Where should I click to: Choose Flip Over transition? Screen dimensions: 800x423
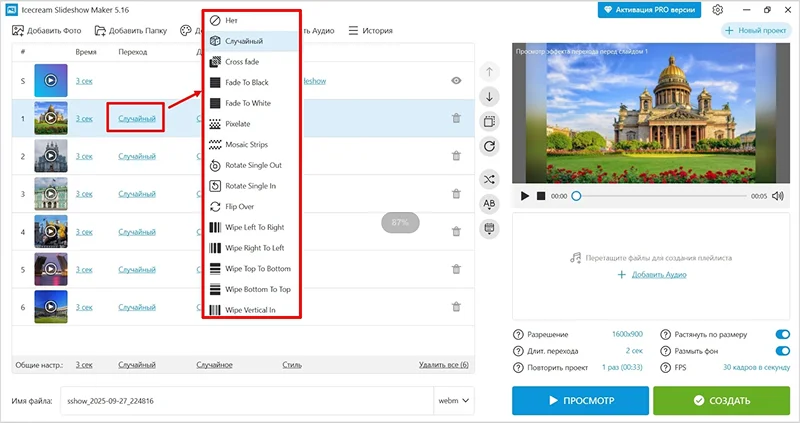(252, 207)
